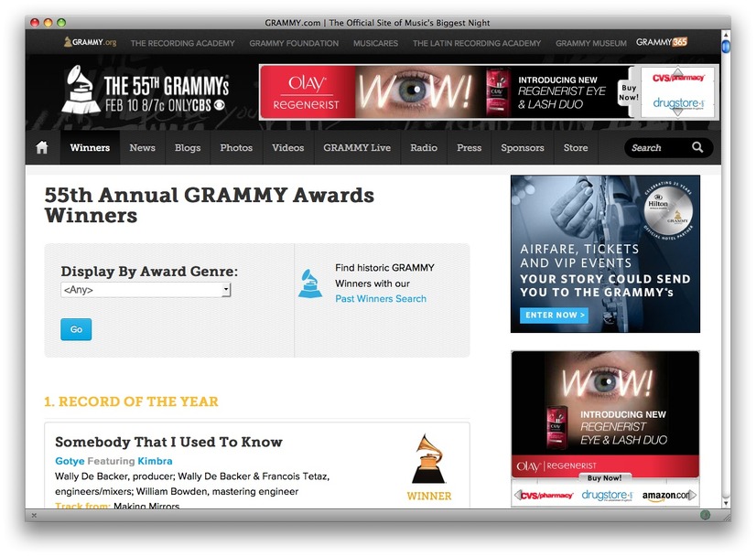756x556 pixels.
Task: Click the Hilton airfare and tickets ad image
Action: point(605,254)
